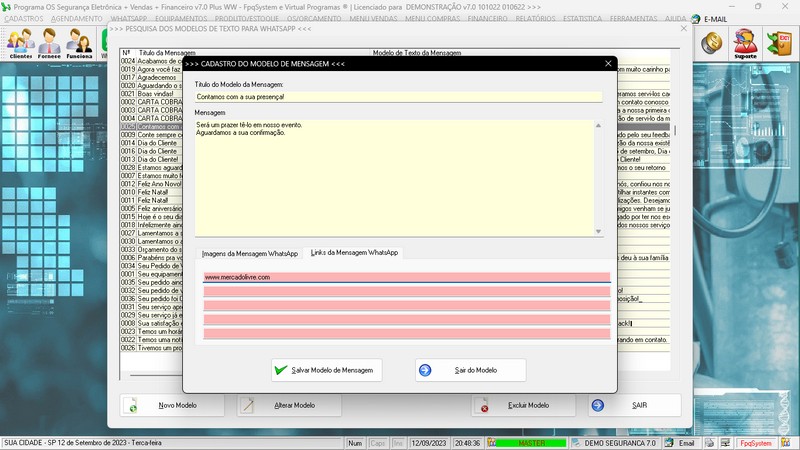Click the gold coins finance icon
This screenshot has width=800, height=450.
click(x=712, y=43)
